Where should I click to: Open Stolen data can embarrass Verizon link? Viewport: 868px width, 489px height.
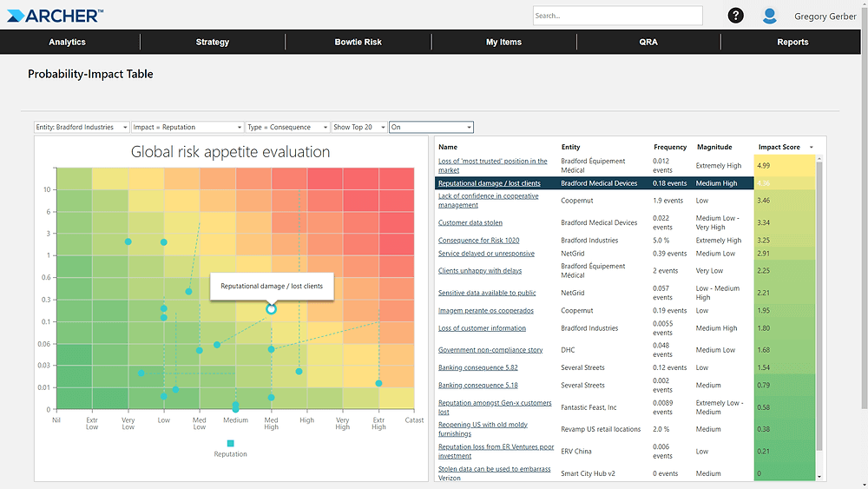coord(494,473)
